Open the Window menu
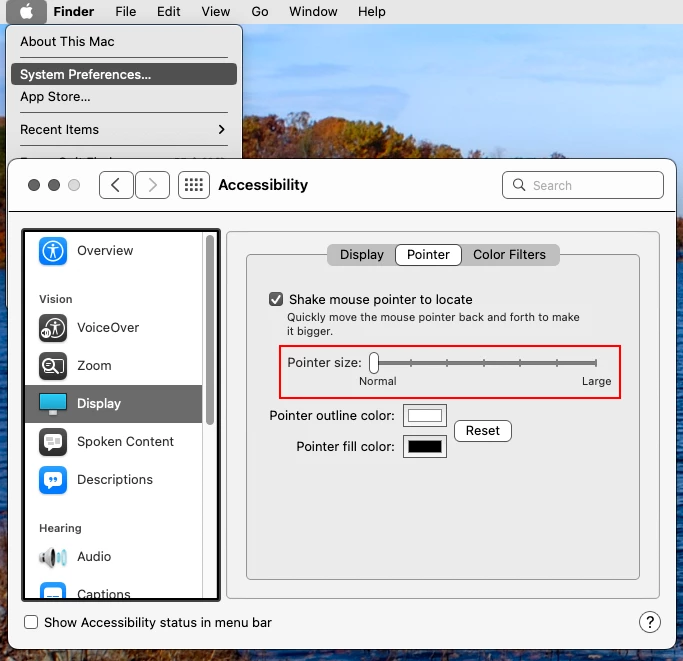683x661 pixels. click(x=313, y=12)
